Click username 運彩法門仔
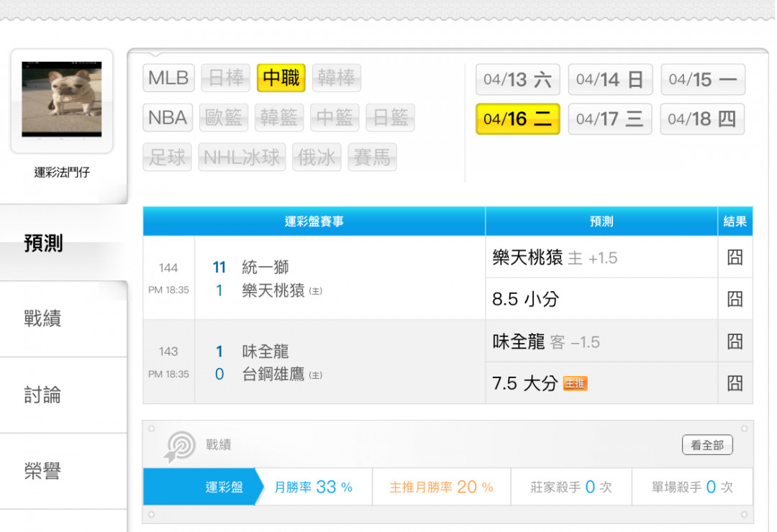Image resolution: width=777 pixels, height=532 pixels. click(x=62, y=173)
